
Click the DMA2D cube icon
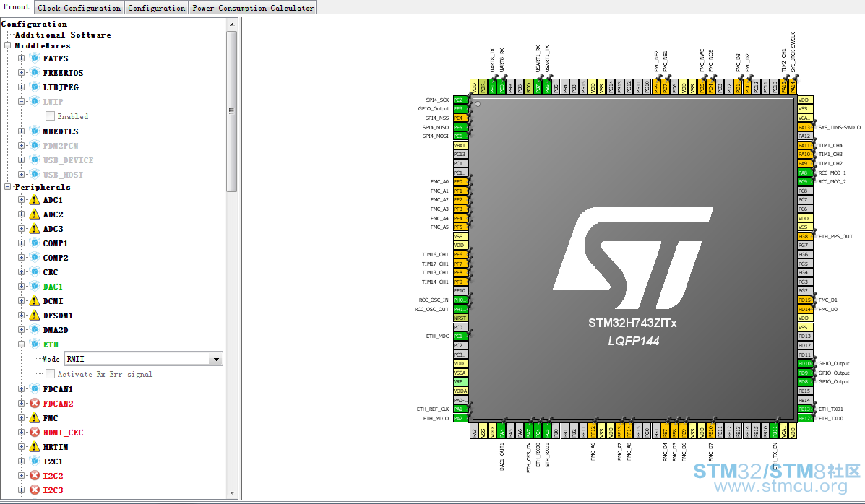click(35, 329)
